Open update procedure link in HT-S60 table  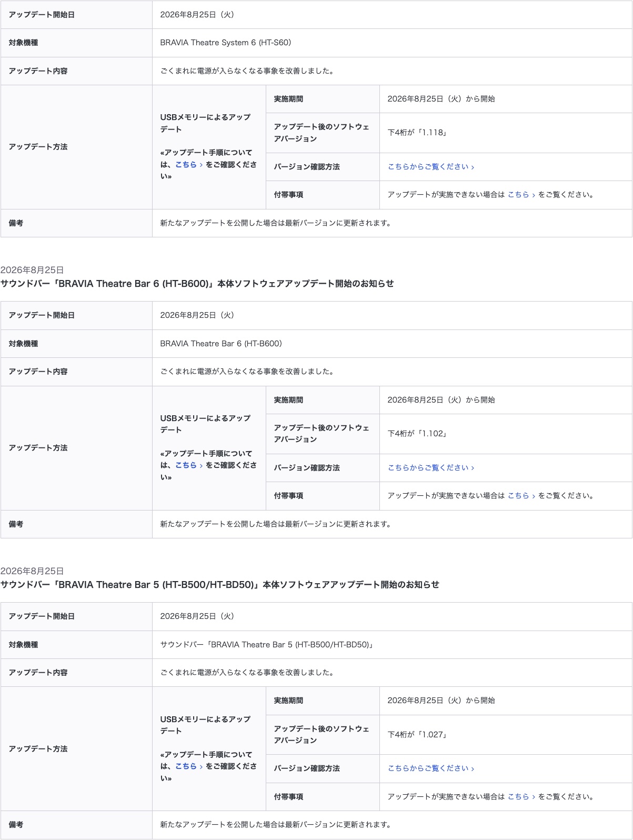(x=189, y=164)
